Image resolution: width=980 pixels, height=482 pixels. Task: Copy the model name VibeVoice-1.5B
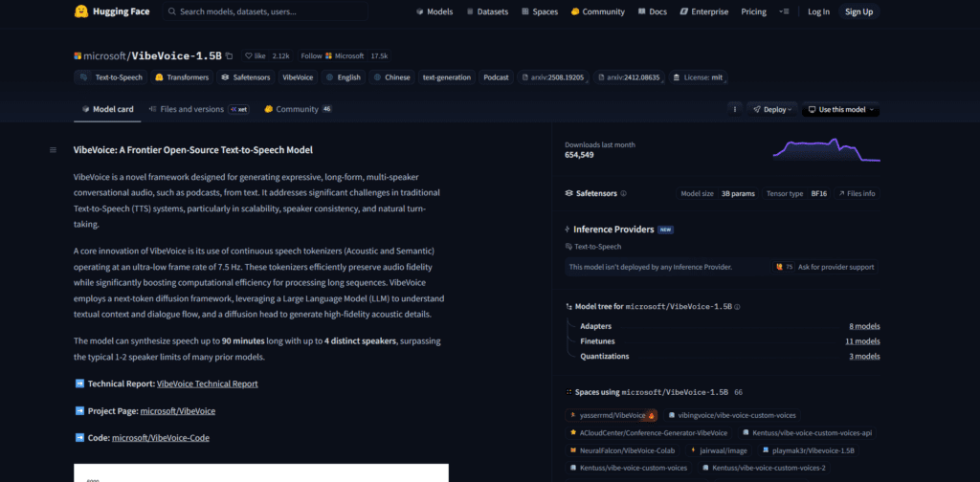tap(230, 56)
